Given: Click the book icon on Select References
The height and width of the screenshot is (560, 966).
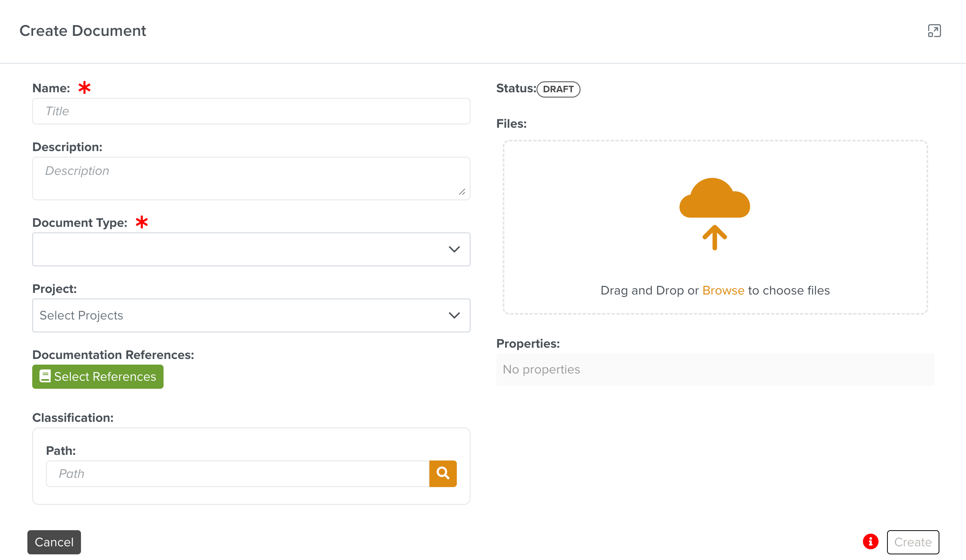Looking at the screenshot, I should coord(45,376).
